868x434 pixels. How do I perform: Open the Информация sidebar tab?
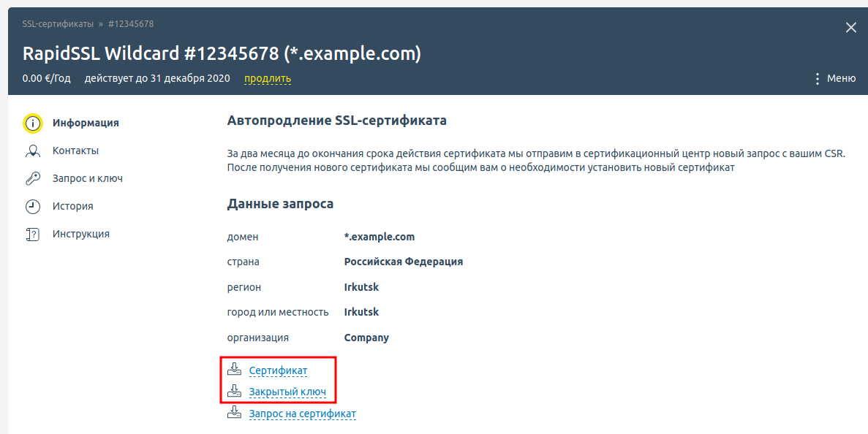[86, 123]
